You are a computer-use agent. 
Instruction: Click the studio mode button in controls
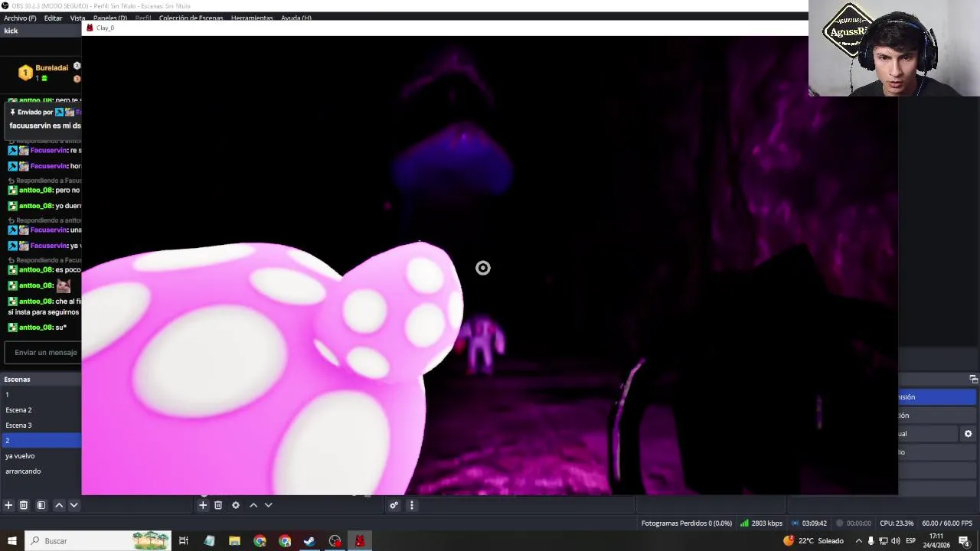point(937,452)
